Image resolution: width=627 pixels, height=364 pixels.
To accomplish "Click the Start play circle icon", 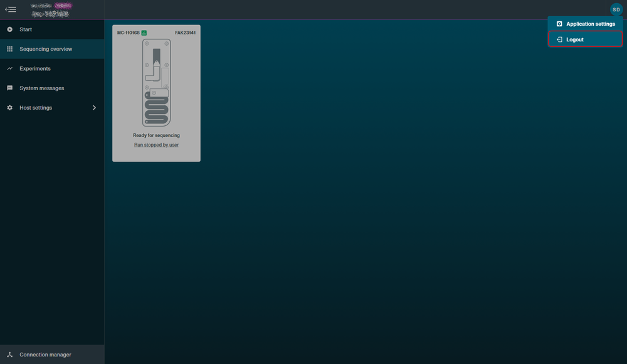I will pos(9,29).
